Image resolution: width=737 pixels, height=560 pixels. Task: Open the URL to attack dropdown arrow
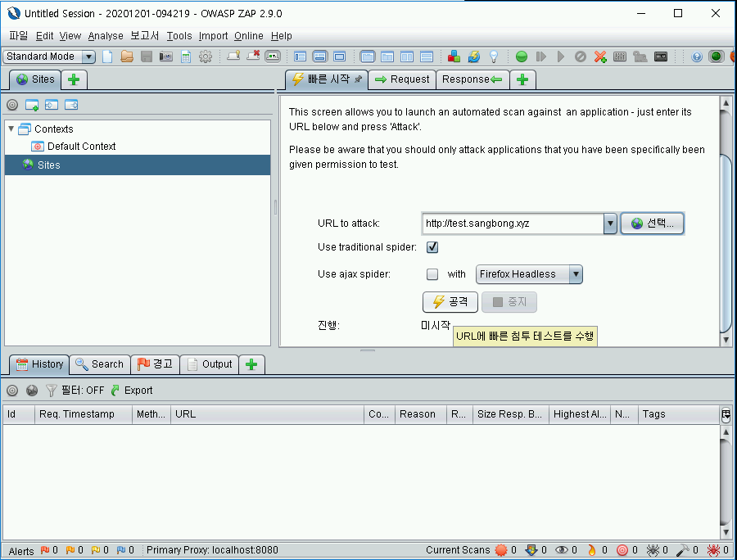610,224
